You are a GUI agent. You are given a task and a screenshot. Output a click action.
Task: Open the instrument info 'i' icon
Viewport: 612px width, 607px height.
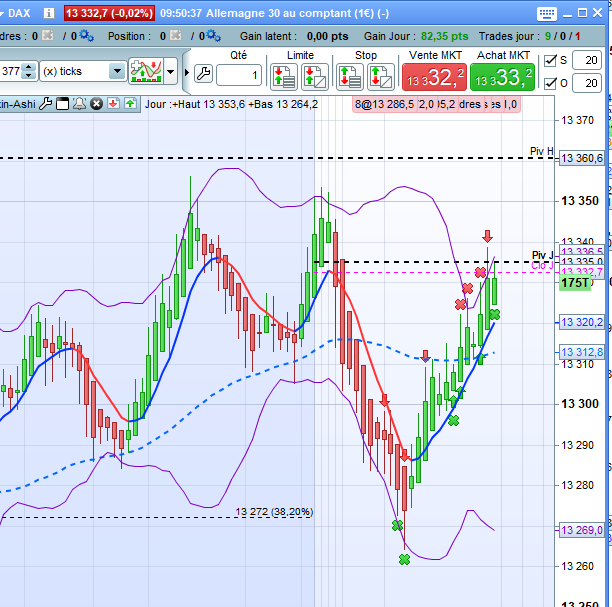click(49, 13)
